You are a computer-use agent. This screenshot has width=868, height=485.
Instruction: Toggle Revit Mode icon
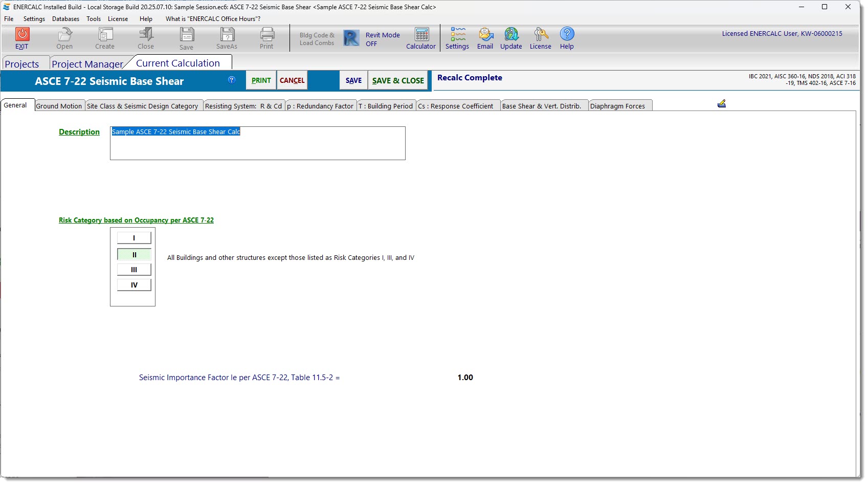(x=351, y=38)
